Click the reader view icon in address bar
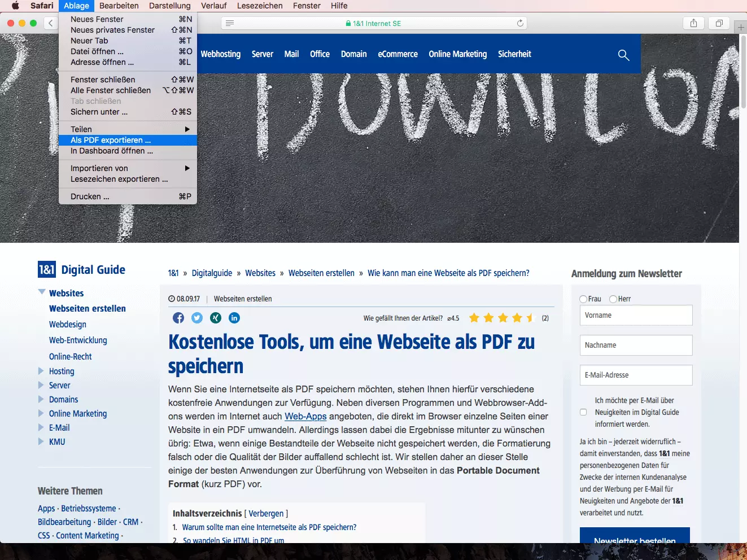The image size is (747, 560). pos(230,23)
